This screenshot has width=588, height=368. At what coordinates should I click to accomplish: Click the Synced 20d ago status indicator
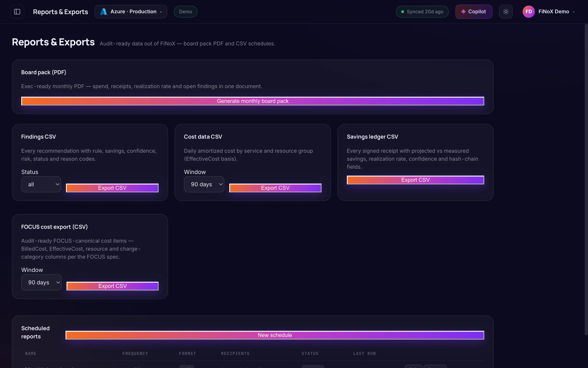(x=422, y=12)
